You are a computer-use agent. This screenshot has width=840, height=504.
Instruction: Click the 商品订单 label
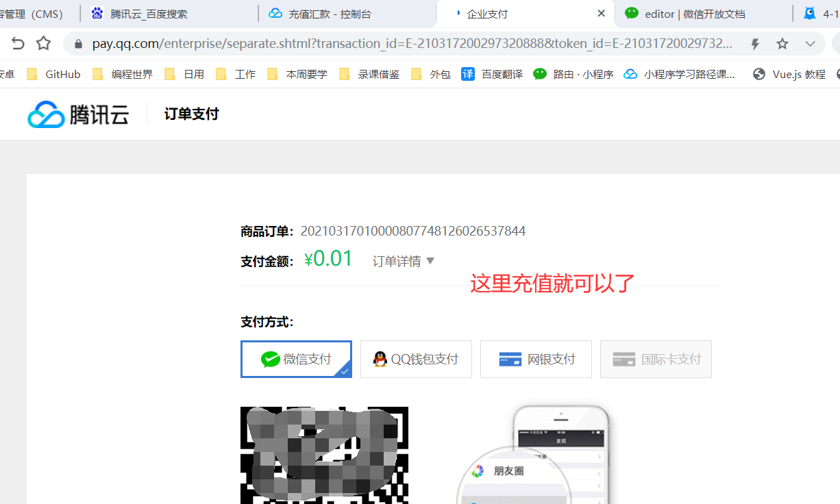click(267, 231)
